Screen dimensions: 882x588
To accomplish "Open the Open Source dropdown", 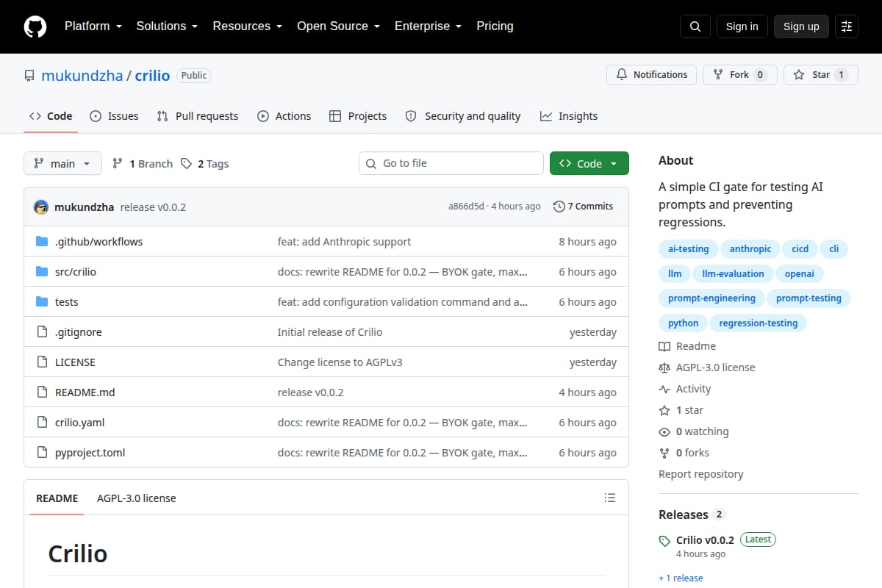I will coord(338,26).
